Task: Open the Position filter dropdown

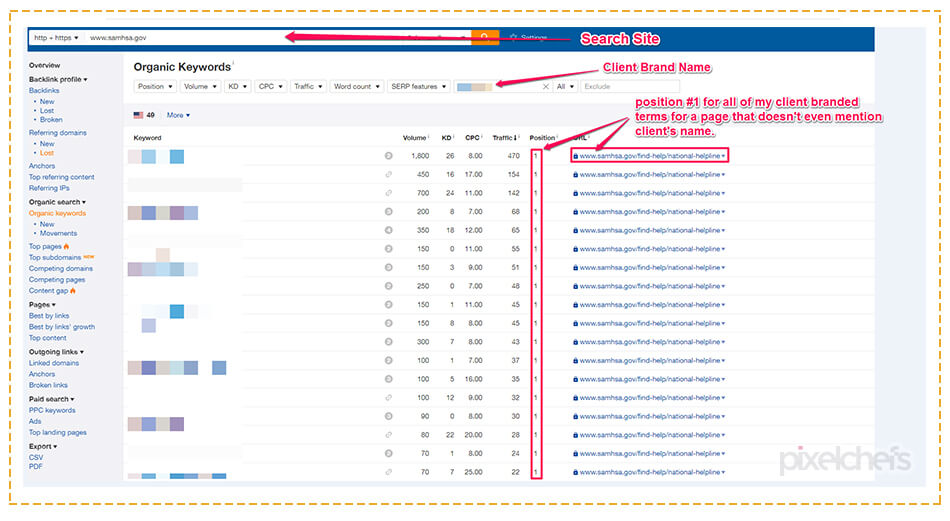Action: [x=155, y=87]
